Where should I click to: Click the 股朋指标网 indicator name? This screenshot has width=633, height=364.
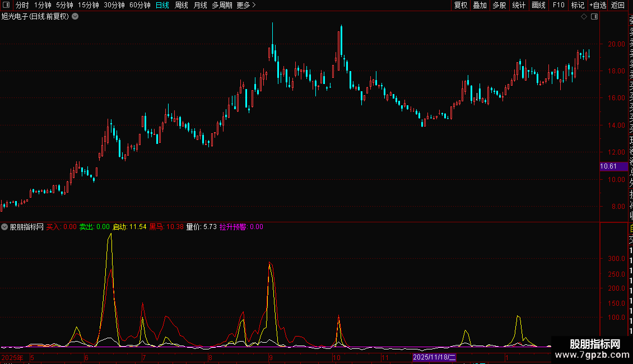(27, 227)
